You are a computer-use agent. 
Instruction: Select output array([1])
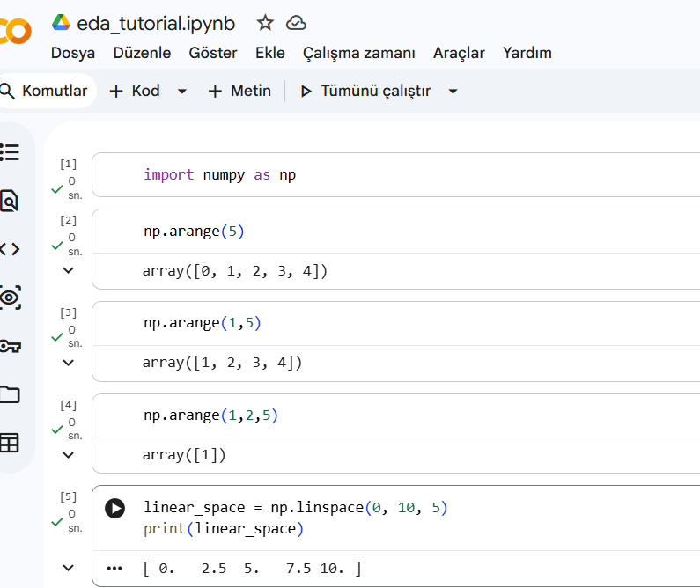coord(184,455)
